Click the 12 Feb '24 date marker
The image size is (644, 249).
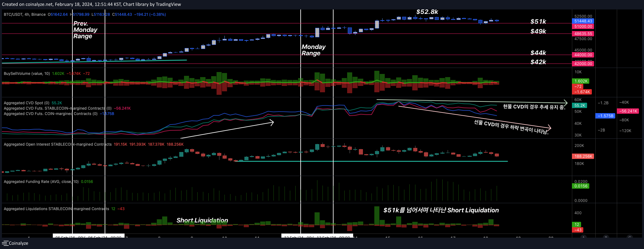tap(294, 237)
